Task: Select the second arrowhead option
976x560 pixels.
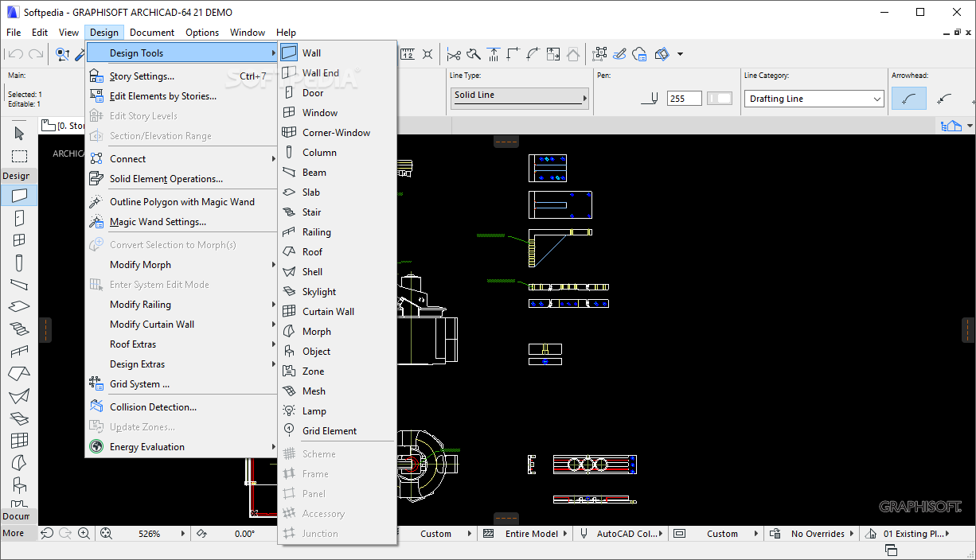Action: pos(945,99)
